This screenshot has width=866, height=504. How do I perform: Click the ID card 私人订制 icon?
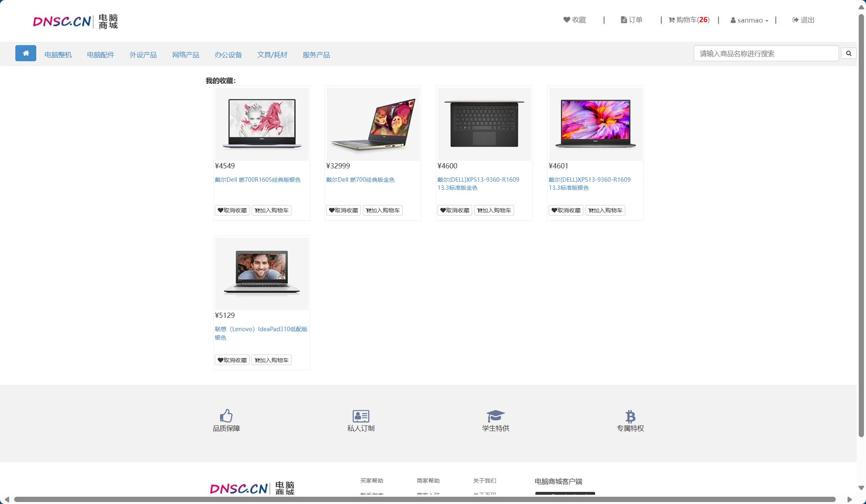coord(361,416)
